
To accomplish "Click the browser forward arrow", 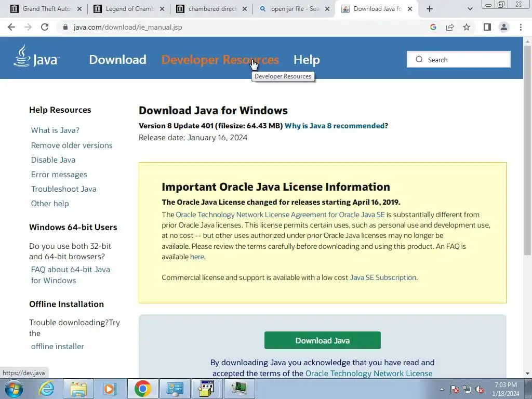I will 28,27.
